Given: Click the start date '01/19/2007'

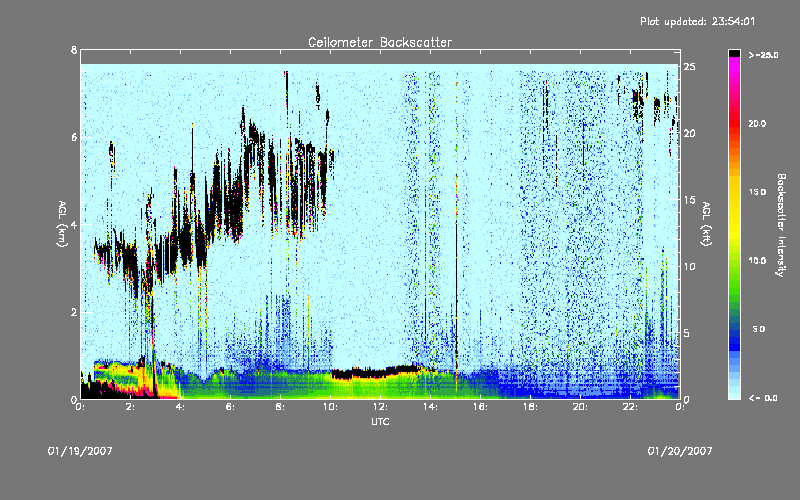Looking at the screenshot, I should point(80,451).
